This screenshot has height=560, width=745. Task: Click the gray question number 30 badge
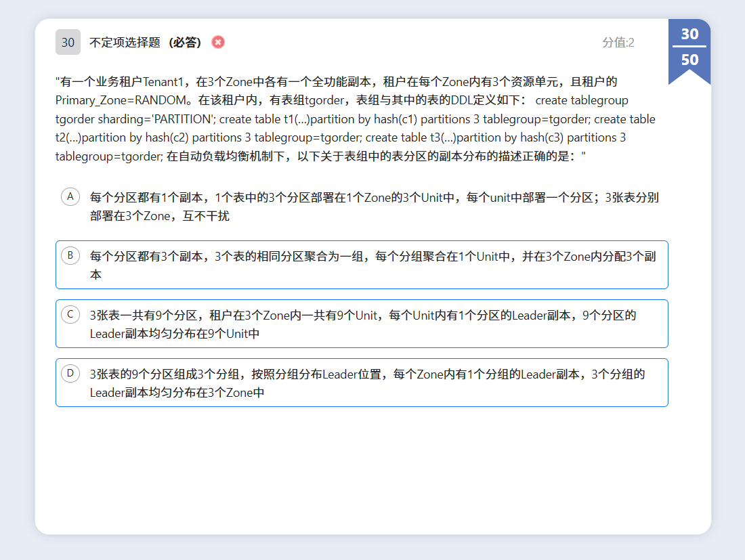click(x=68, y=42)
